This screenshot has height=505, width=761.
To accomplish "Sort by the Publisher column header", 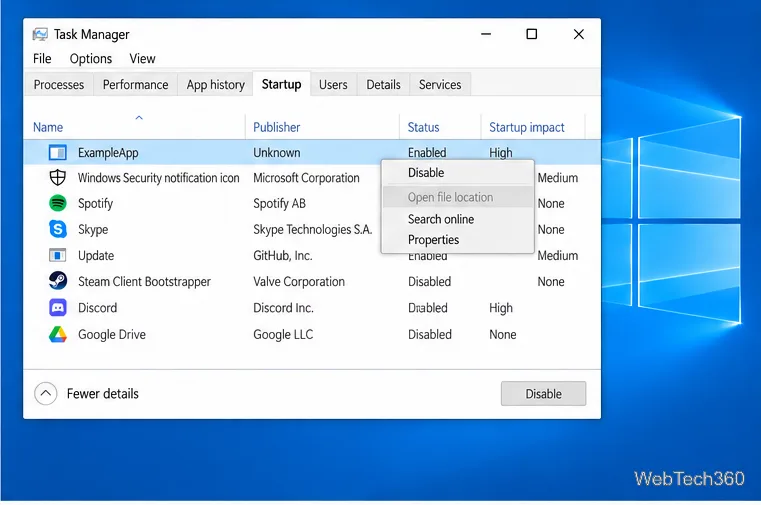I will pos(277,127).
